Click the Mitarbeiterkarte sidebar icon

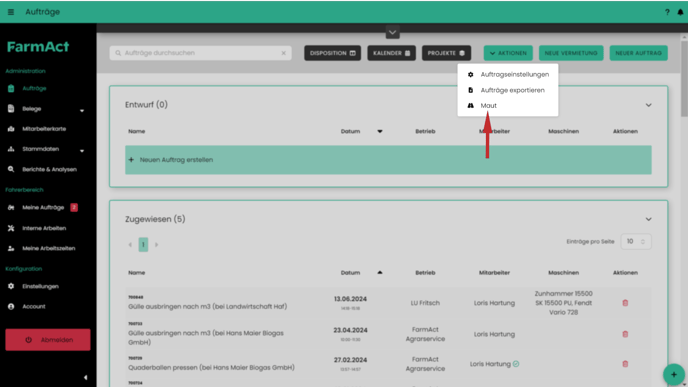(11, 129)
